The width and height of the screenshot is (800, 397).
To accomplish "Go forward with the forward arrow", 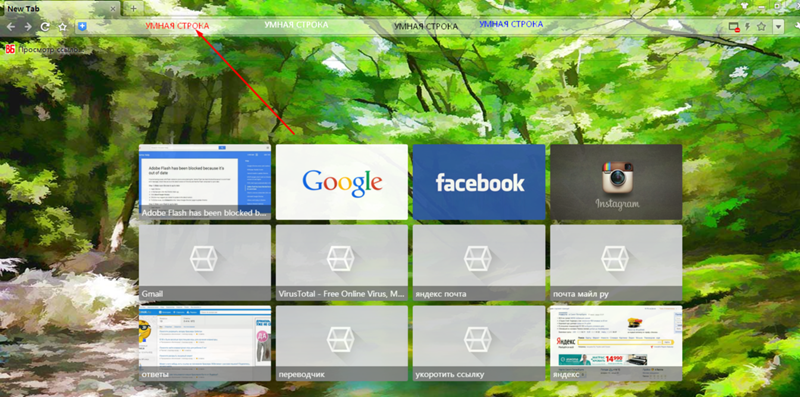I will (28, 27).
